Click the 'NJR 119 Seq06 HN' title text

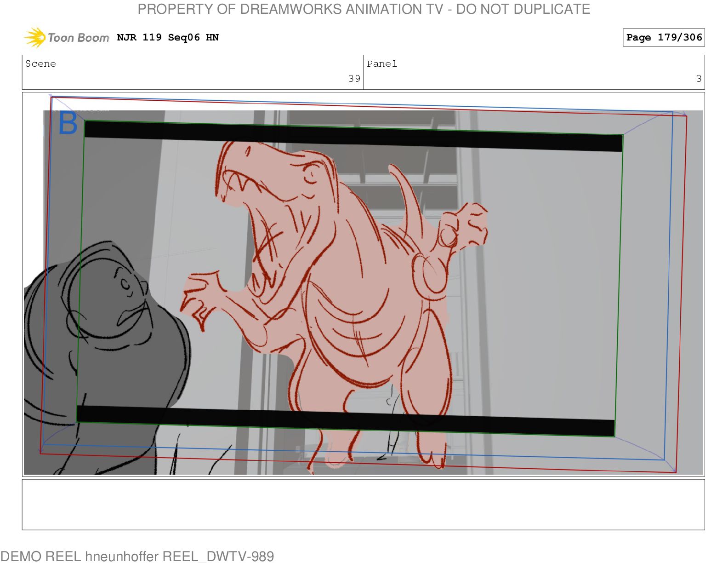[x=168, y=37]
